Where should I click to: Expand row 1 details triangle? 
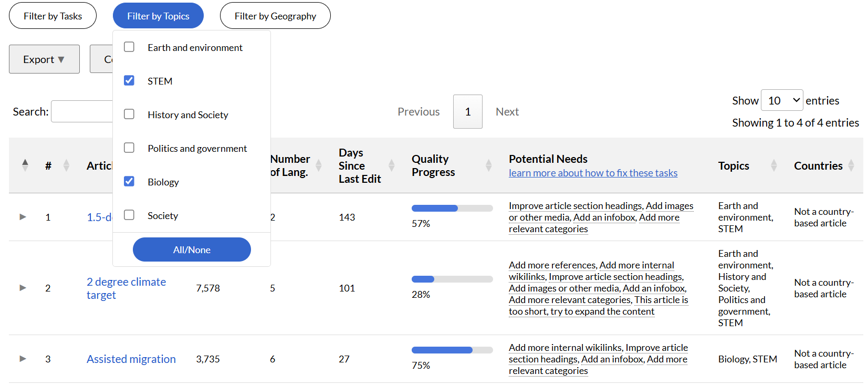23,217
